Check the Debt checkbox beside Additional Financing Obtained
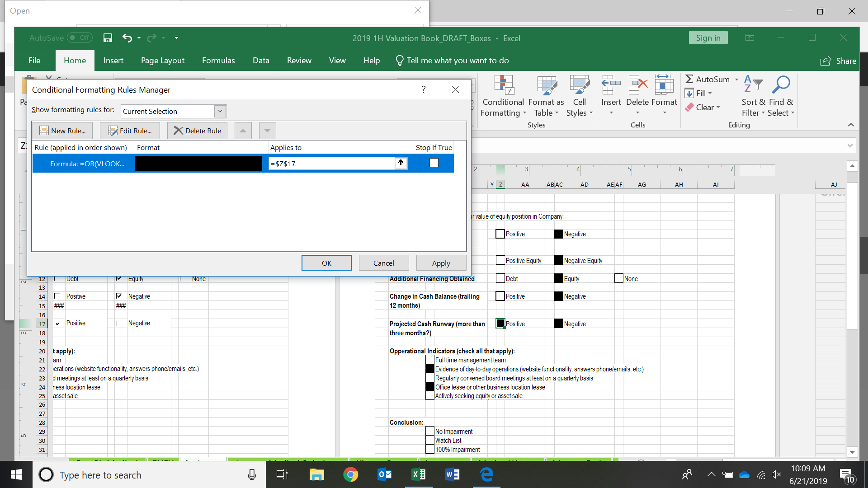 click(x=500, y=278)
